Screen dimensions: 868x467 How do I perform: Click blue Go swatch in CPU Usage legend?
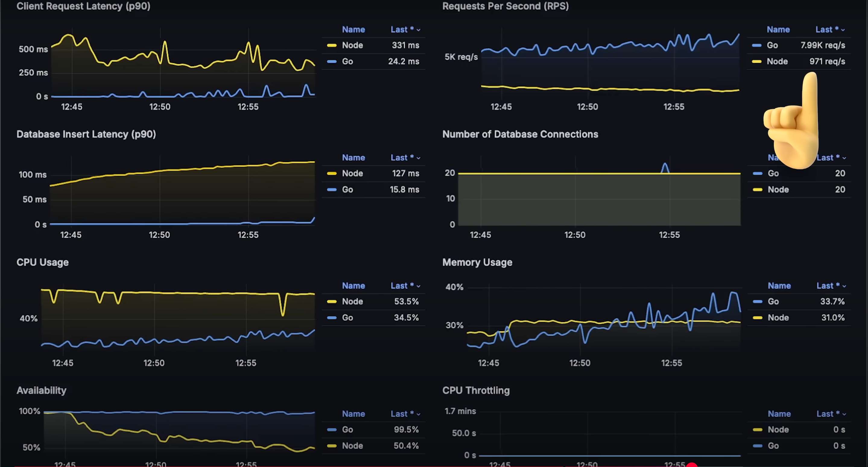coord(331,318)
